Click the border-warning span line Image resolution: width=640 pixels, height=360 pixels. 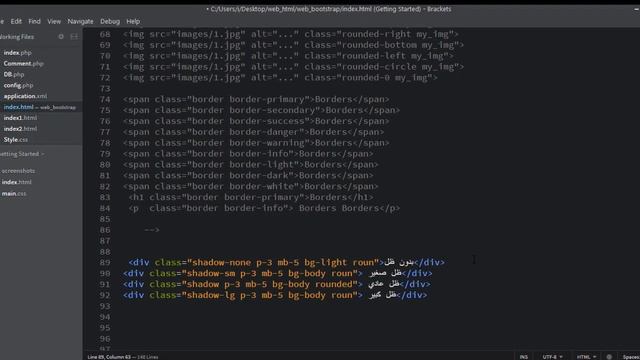tap(256, 143)
